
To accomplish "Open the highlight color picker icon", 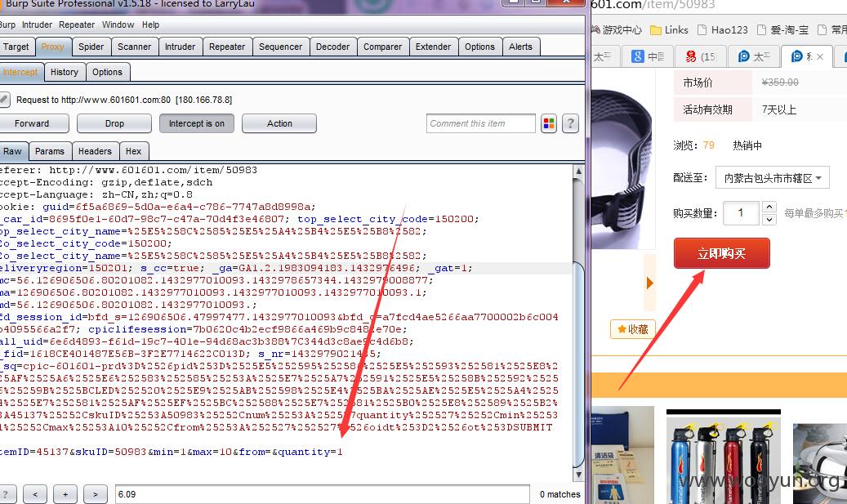I will tap(549, 123).
